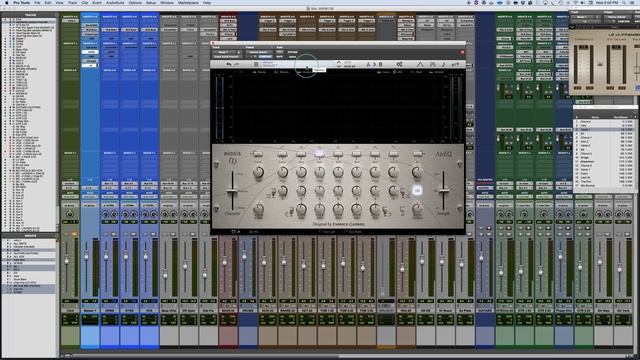Click the rightmost icon in EQ toolbar
640x360 pixels.
[456, 64]
